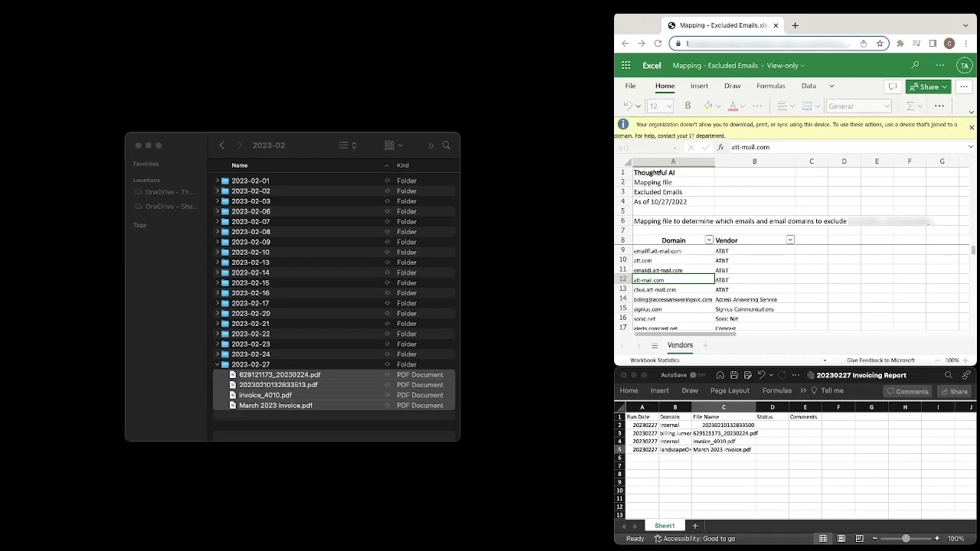Select cell containing Access Answering Service

(754, 300)
